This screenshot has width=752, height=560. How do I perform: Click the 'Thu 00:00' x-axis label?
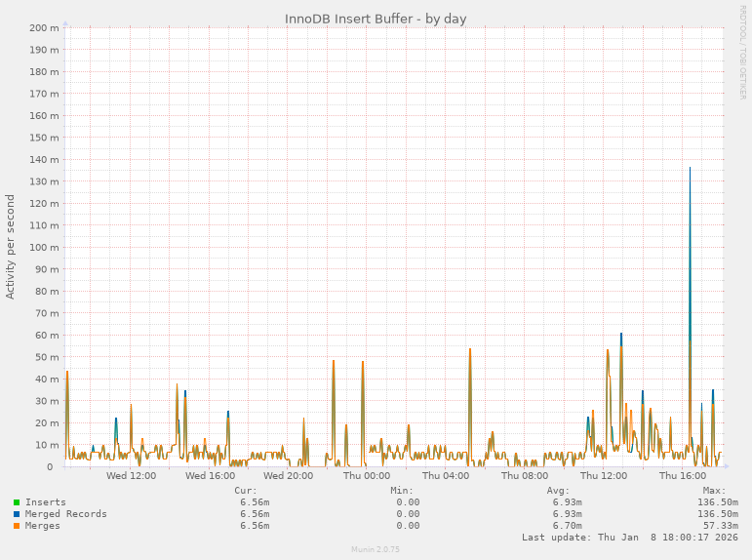(367, 476)
